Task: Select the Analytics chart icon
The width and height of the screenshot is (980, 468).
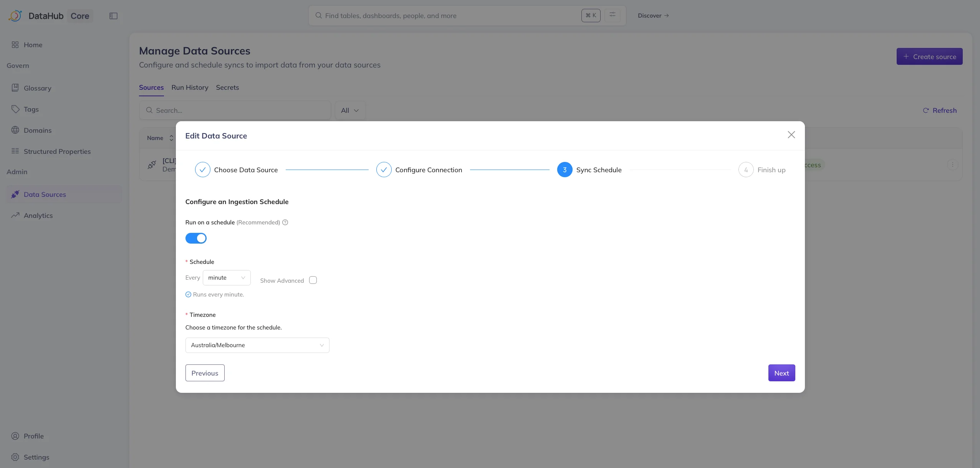Action: pyautogui.click(x=15, y=215)
